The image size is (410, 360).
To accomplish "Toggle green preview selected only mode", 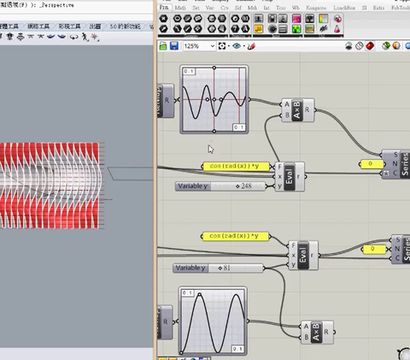I will pos(386,46).
